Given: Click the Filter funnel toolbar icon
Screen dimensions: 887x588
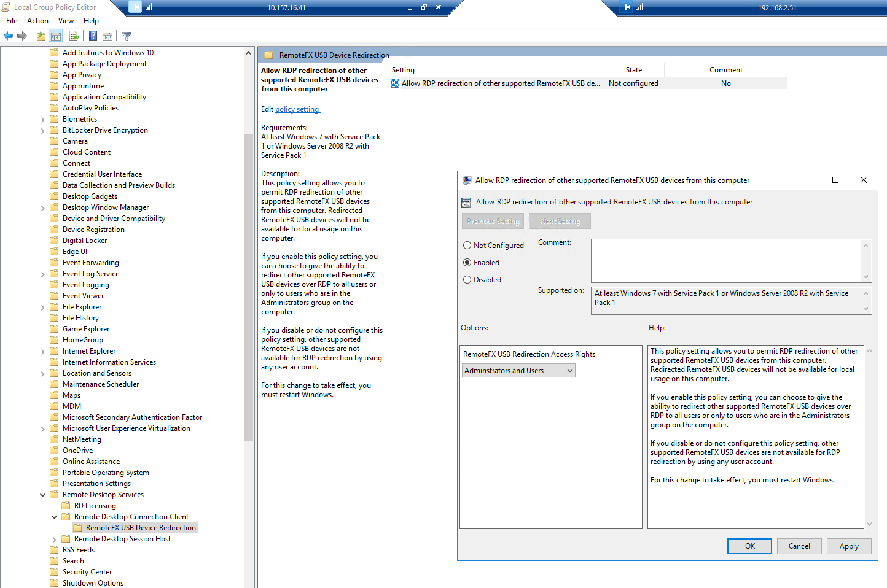Looking at the screenshot, I should tap(127, 36).
